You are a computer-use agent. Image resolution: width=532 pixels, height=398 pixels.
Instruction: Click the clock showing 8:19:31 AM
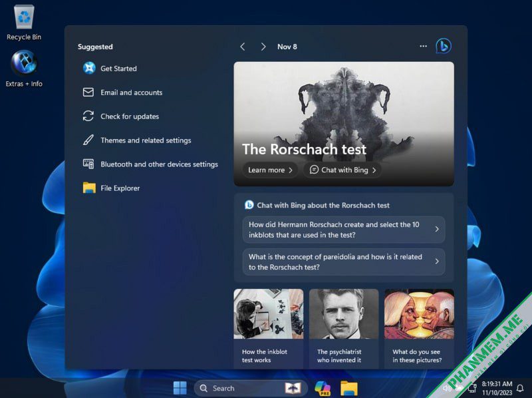tap(497, 384)
